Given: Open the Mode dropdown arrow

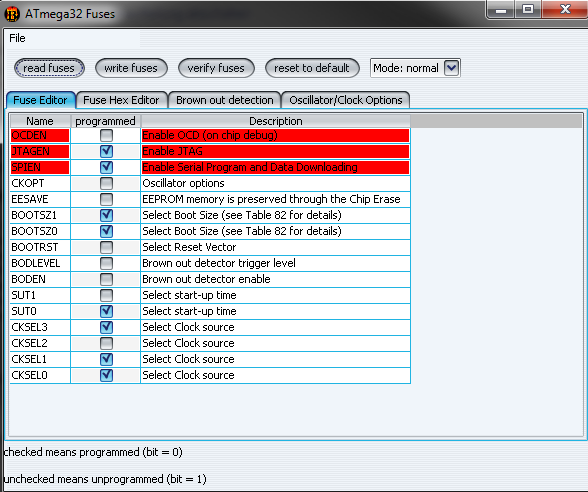Looking at the screenshot, I should [451, 68].
